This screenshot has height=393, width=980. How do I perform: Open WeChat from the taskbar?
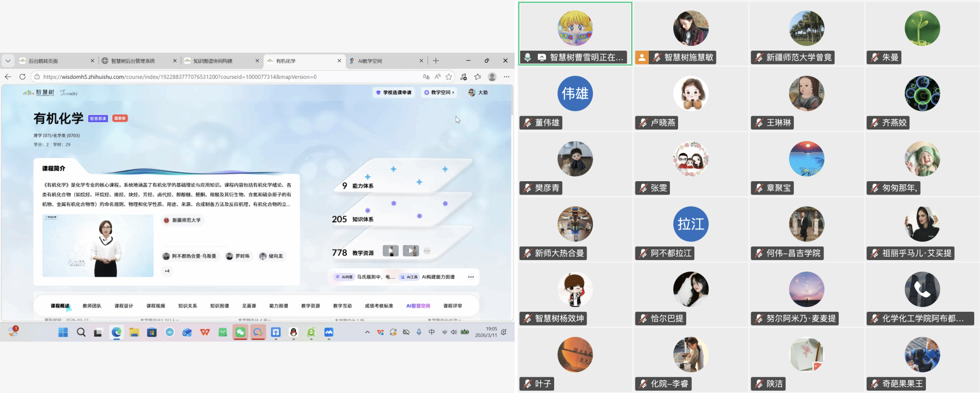(x=240, y=332)
